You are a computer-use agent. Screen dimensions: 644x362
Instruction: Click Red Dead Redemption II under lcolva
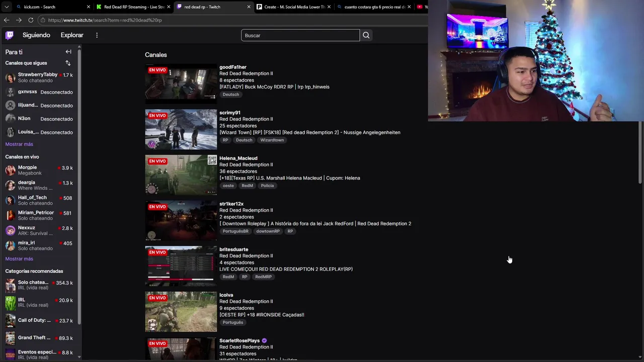click(x=246, y=301)
